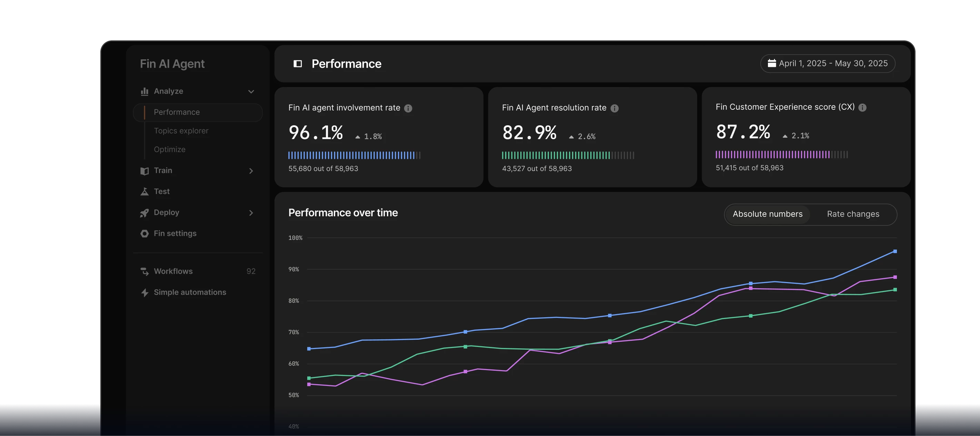The width and height of the screenshot is (980, 436).
Task: Expand the Deploy section chevron
Action: (x=251, y=213)
